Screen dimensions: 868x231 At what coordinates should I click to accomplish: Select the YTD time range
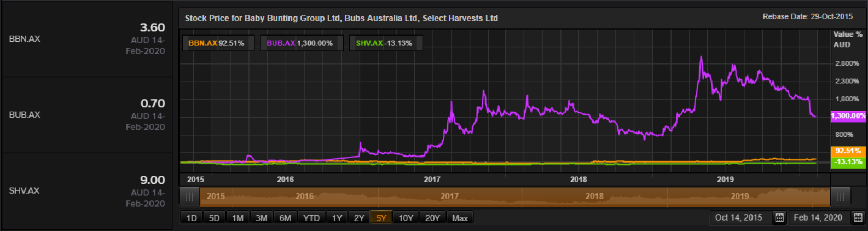311,218
